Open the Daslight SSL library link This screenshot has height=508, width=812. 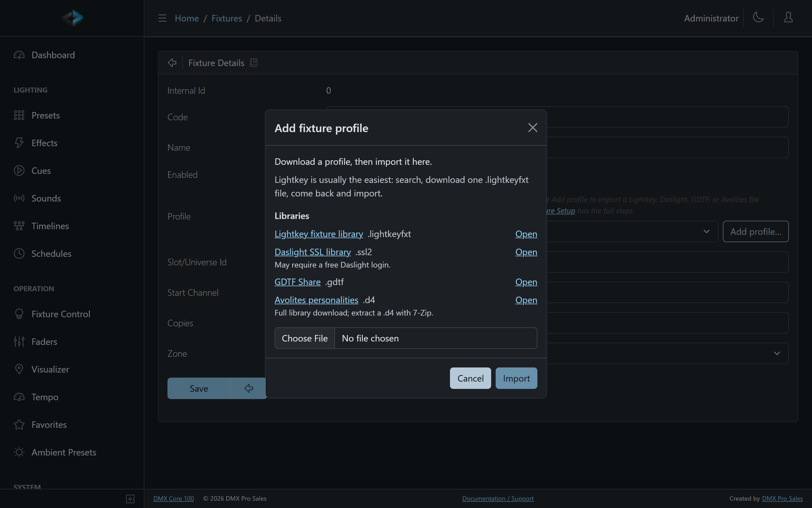tap(313, 252)
